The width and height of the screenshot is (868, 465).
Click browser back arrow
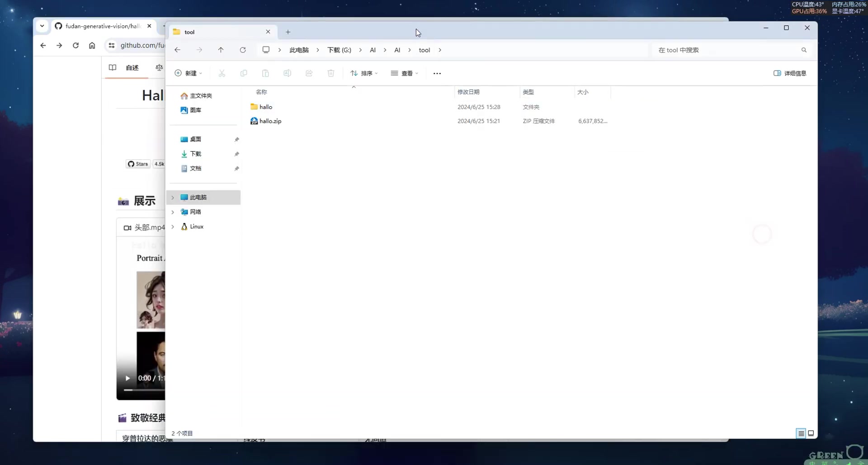pyautogui.click(x=43, y=45)
